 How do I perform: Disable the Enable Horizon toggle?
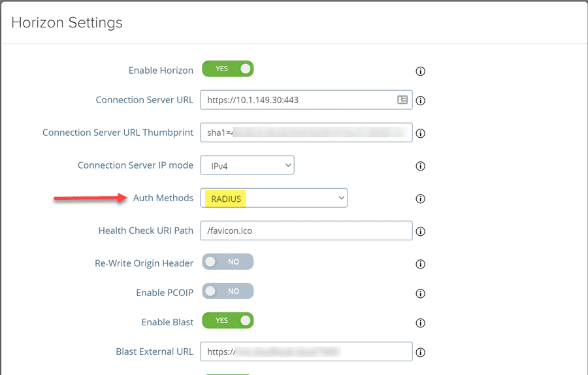point(227,69)
